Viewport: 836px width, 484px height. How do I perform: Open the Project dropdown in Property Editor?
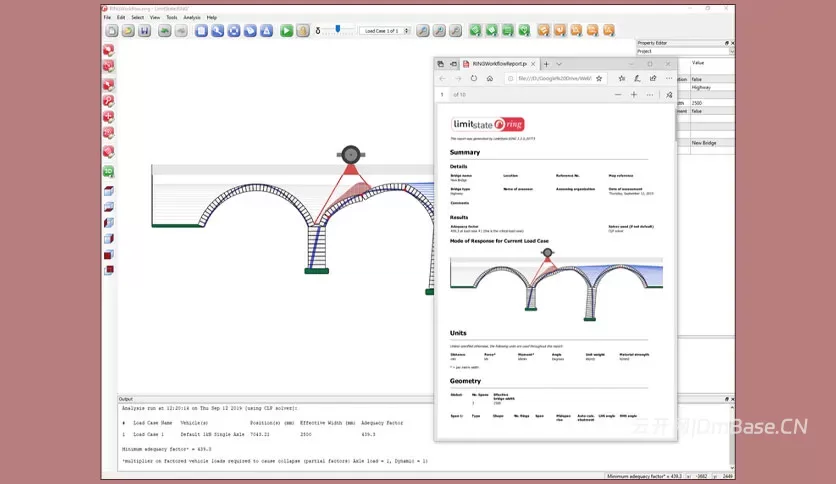[686, 51]
